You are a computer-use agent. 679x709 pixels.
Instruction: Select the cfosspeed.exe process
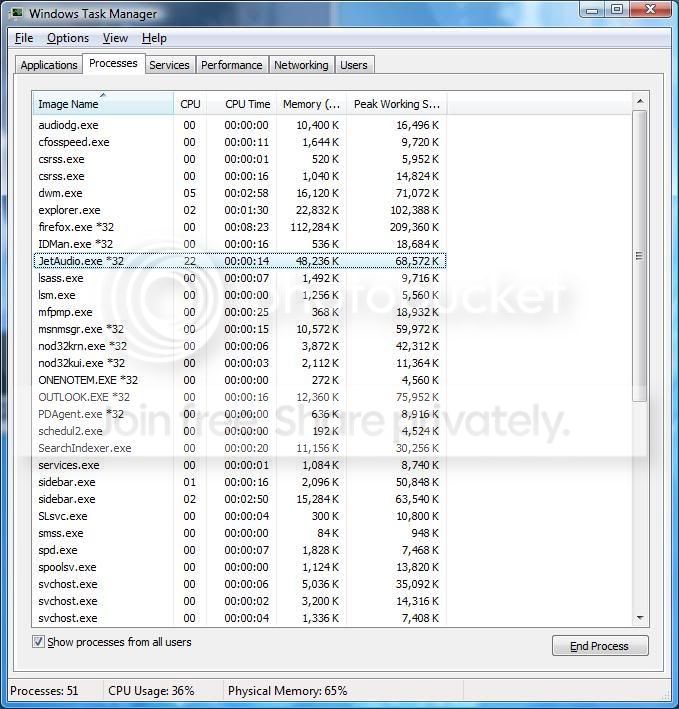pos(240,142)
